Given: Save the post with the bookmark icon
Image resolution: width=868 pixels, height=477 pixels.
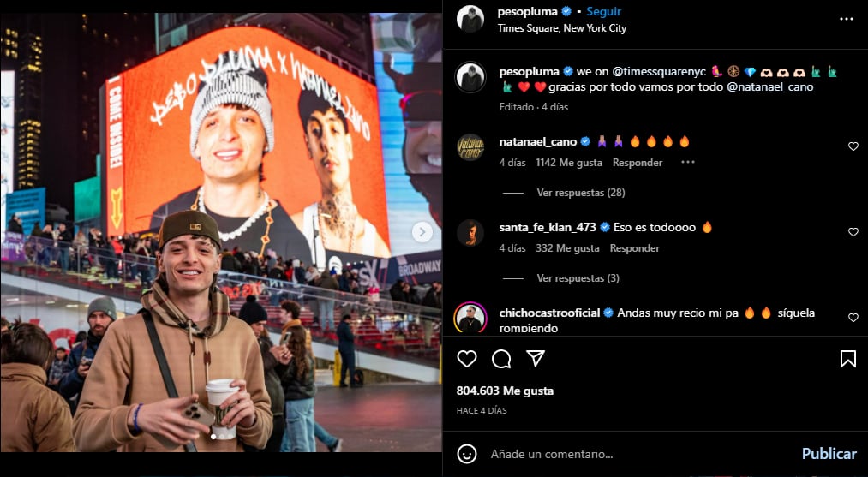Looking at the screenshot, I should pos(847,359).
